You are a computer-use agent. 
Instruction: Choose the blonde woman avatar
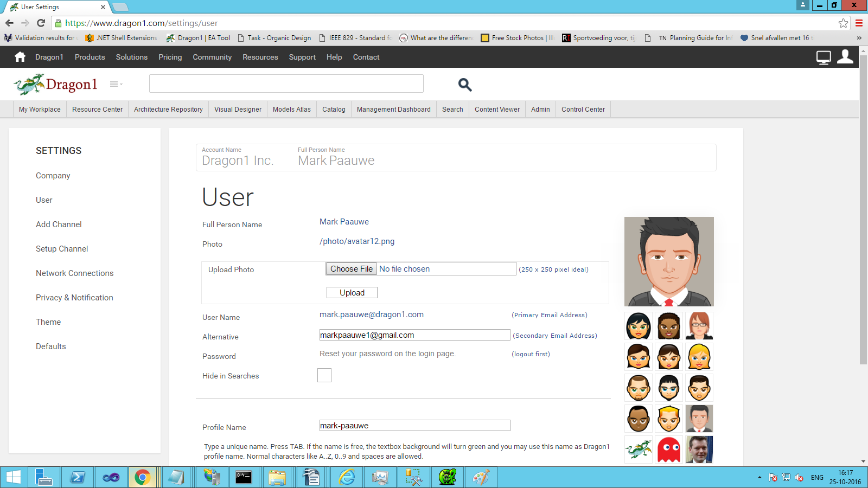[699, 356]
